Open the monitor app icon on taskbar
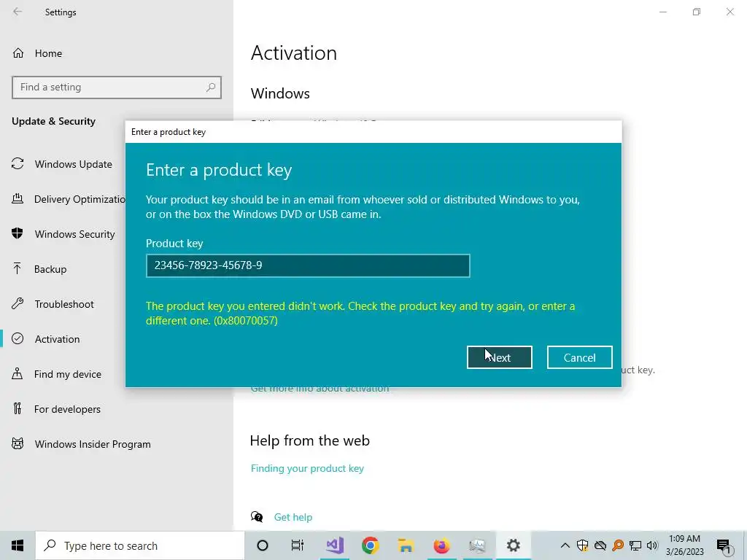 point(477,545)
